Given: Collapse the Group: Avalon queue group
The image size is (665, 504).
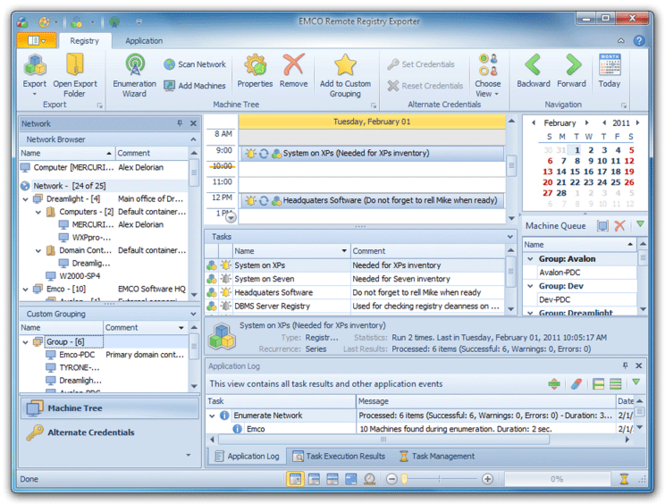Looking at the screenshot, I should [x=529, y=259].
